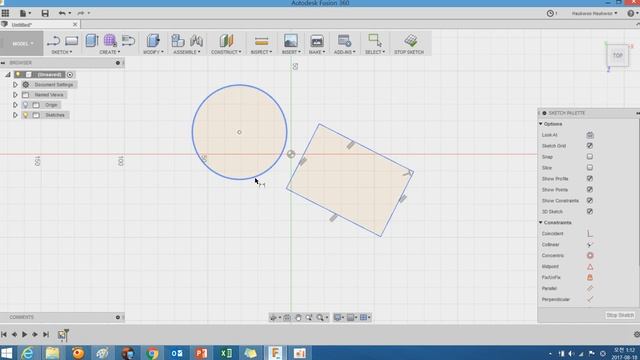Choose the Parallel constraint icon
640x360 pixels.
tap(590, 288)
